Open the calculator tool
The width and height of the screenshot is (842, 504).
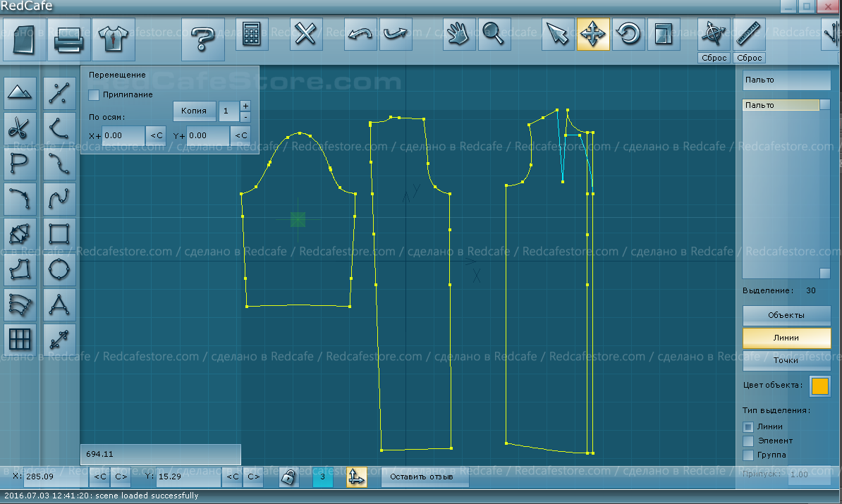(251, 35)
